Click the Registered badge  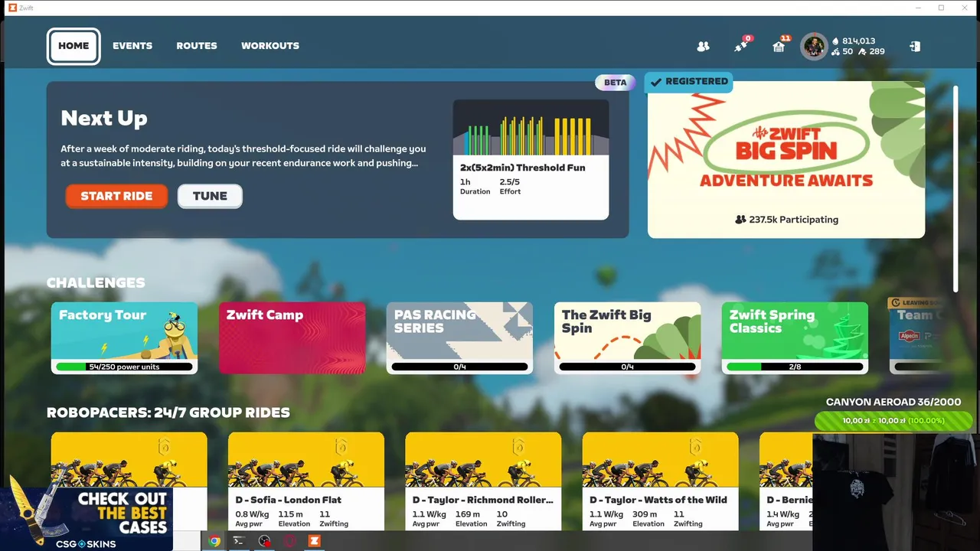[688, 82]
